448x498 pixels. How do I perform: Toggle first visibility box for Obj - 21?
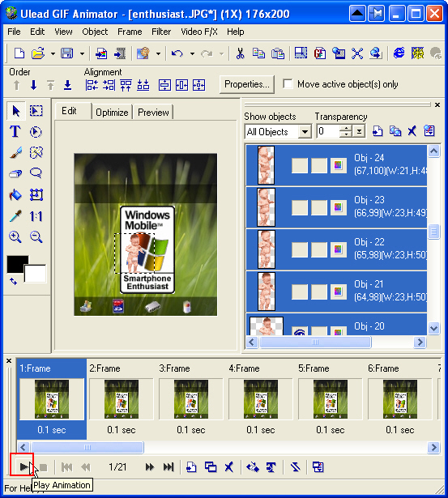point(300,292)
